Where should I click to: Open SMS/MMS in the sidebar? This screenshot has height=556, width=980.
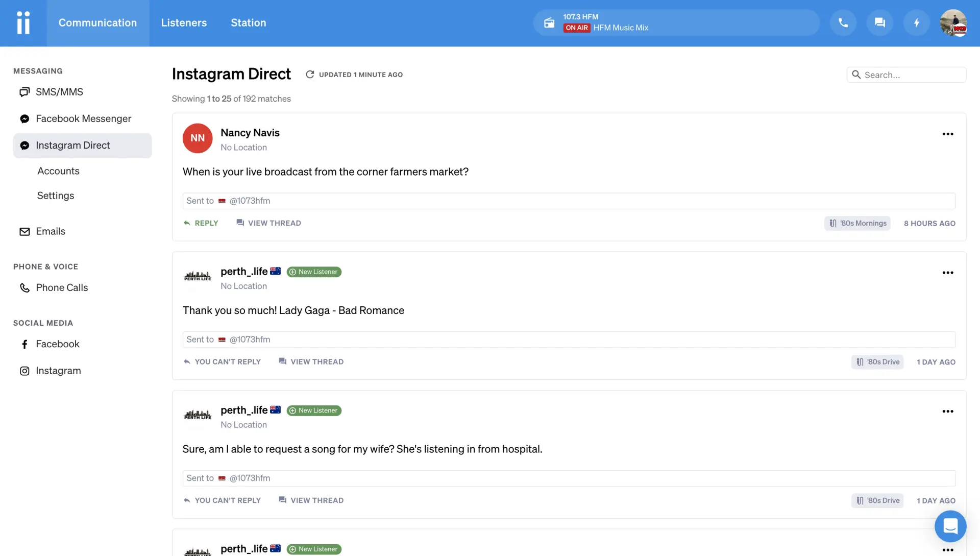click(x=59, y=92)
